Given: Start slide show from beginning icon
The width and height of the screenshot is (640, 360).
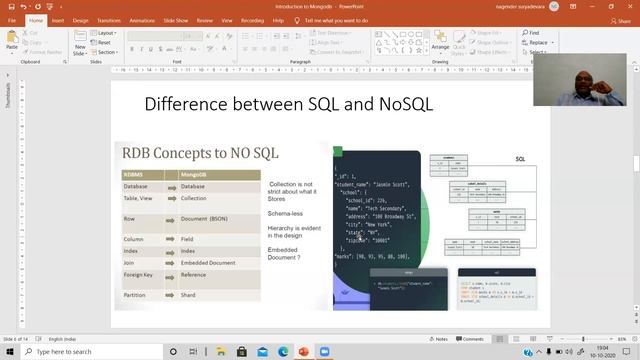Looking at the screenshot, I should click(50, 7).
